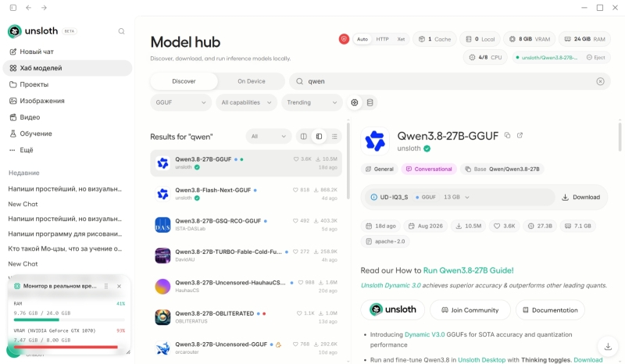Image resolution: width=625 pixels, height=364 pixels.
Task: Open the Unsloth Dynamic 3.0 link
Action: click(x=391, y=285)
